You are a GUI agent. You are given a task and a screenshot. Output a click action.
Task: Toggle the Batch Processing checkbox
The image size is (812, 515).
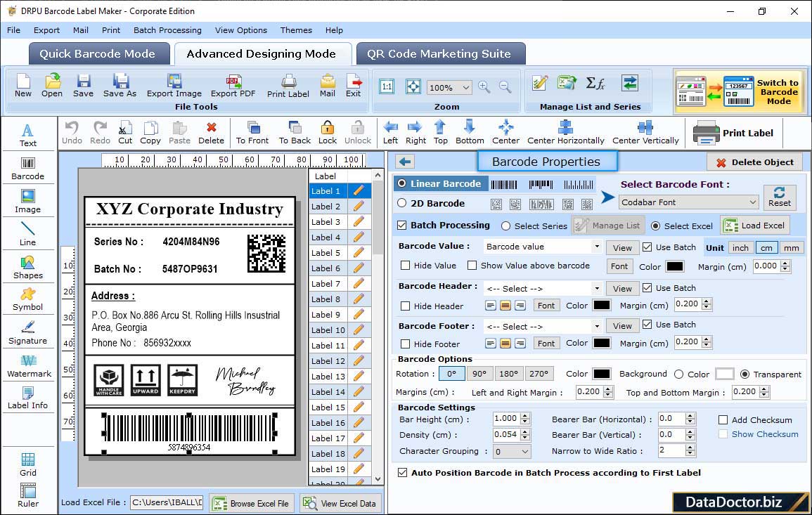tap(402, 225)
